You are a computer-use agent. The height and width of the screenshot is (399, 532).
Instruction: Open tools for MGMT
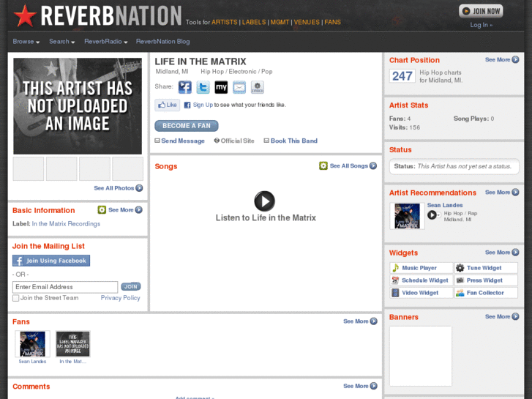(x=280, y=22)
